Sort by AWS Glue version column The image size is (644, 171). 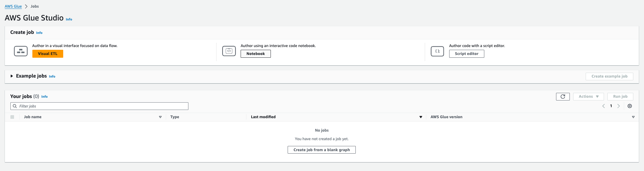pos(633,117)
